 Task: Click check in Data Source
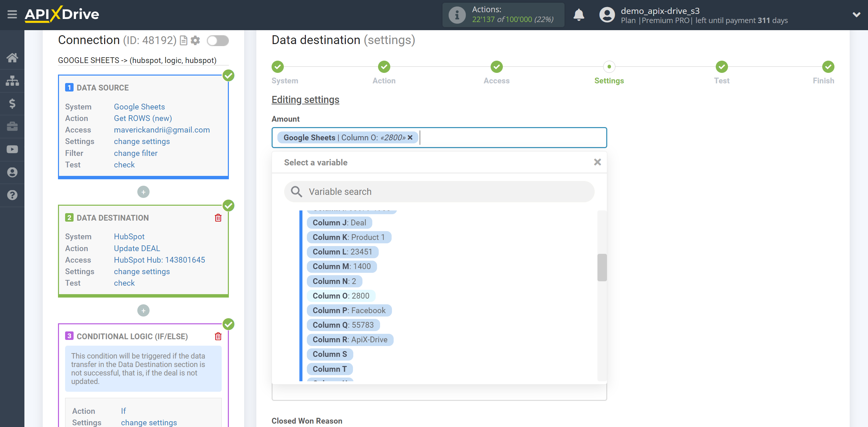tap(124, 165)
